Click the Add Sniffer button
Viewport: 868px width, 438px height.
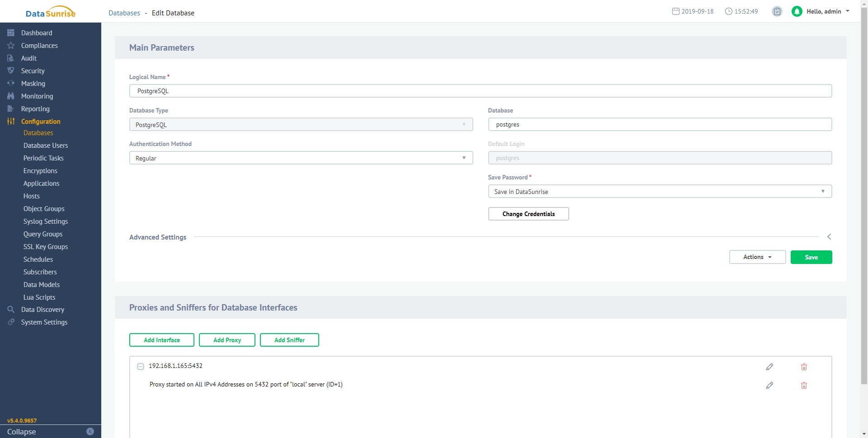click(x=289, y=340)
